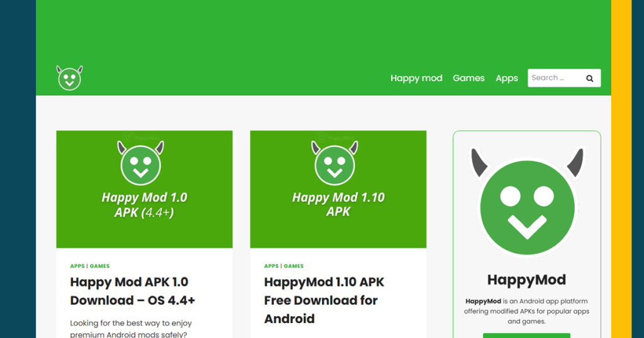The image size is (644, 338).
Task: Click APPS category on Happy Mod 1.0 card
Action: pyautogui.click(x=77, y=266)
